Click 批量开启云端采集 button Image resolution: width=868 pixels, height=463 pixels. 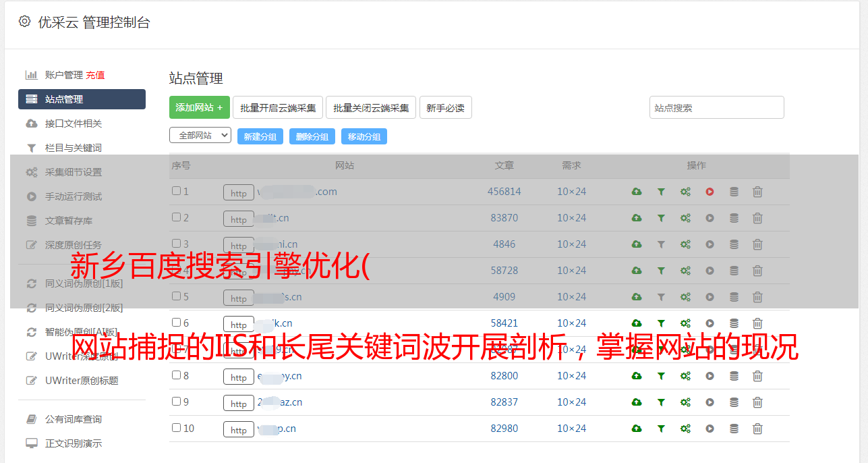(278, 107)
